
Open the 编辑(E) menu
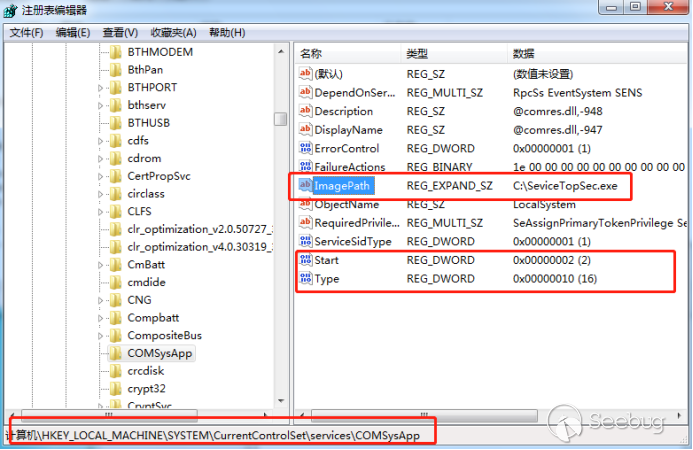coord(73,33)
